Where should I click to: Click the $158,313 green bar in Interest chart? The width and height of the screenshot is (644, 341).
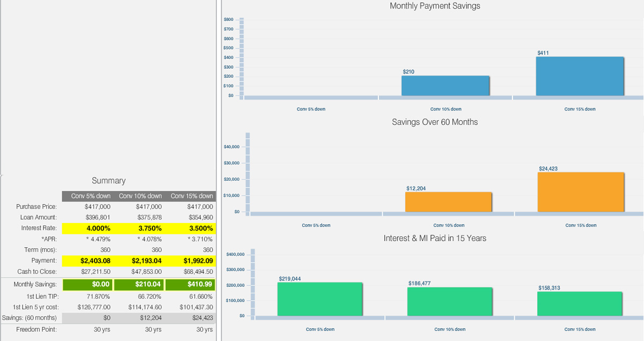(x=580, y=303)
